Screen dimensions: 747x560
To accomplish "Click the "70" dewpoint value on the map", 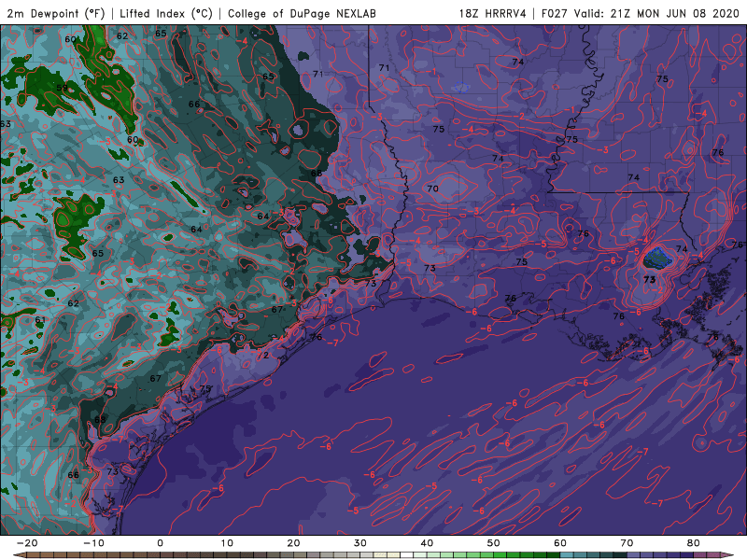I will tap(432, 189).
